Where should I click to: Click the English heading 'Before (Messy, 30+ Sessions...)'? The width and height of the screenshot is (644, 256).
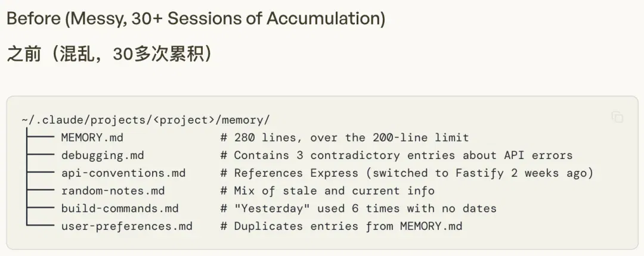196,19
